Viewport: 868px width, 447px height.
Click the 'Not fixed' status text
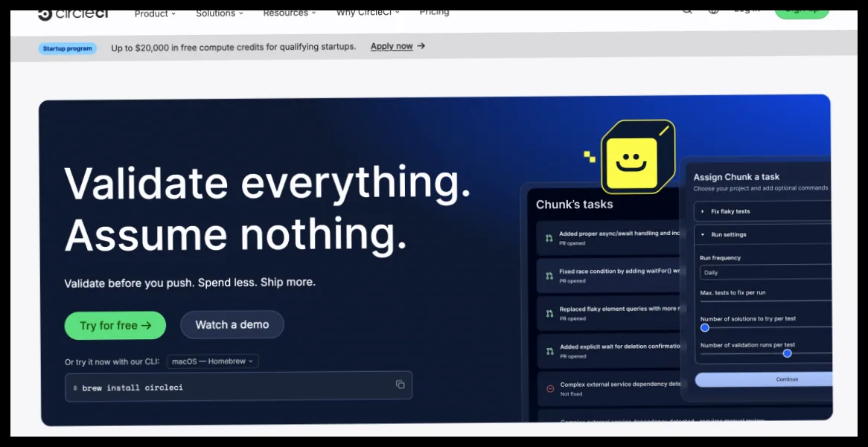(x=571, y=394)
